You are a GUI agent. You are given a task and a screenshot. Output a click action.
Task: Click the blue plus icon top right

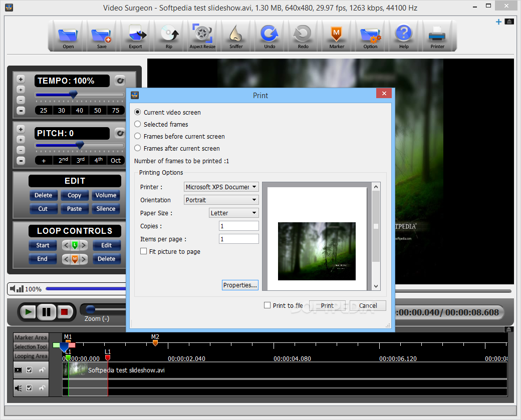[x=498, y=22]
